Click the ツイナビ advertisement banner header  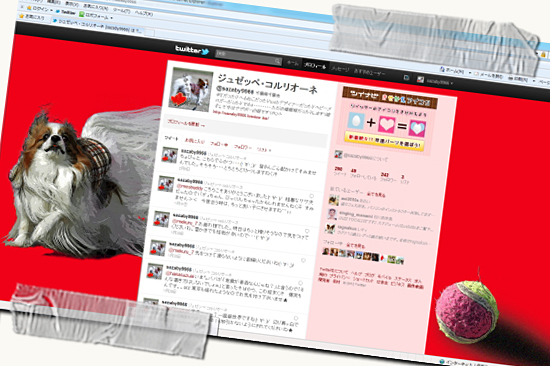point(390,97)
